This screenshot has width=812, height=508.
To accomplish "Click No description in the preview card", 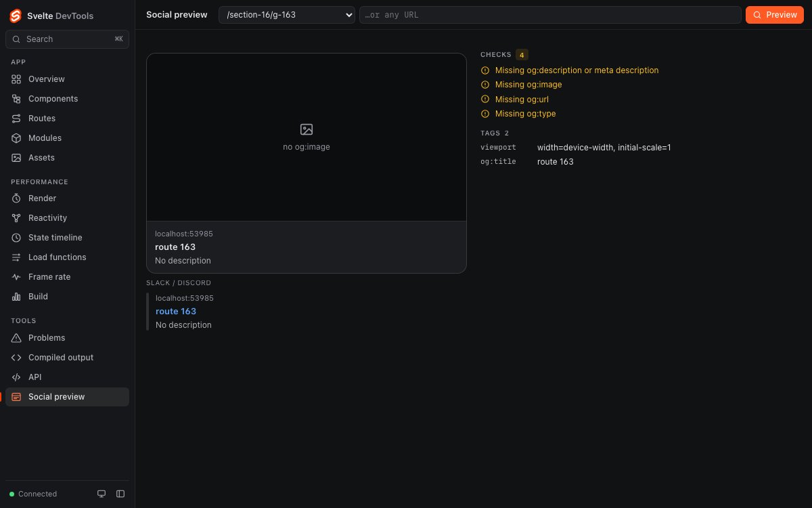I will 183,261.
